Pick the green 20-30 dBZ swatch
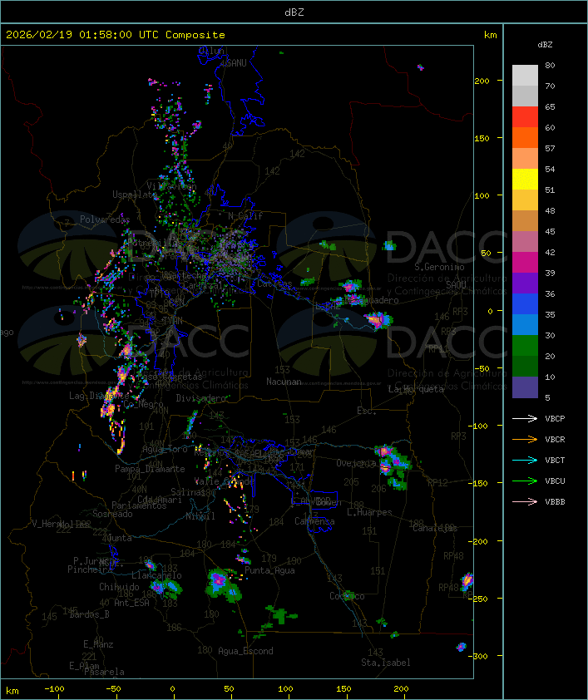 click(x=525, y=345)
